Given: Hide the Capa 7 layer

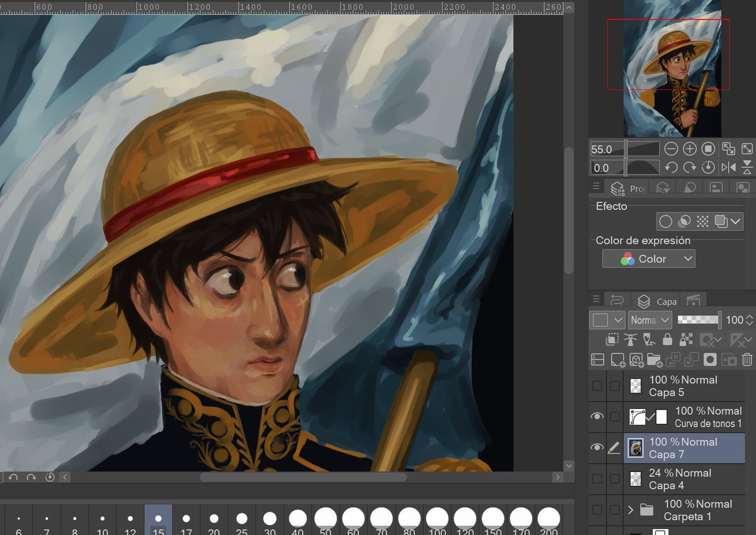Looking at the screenshot, I should pos(597,447).
